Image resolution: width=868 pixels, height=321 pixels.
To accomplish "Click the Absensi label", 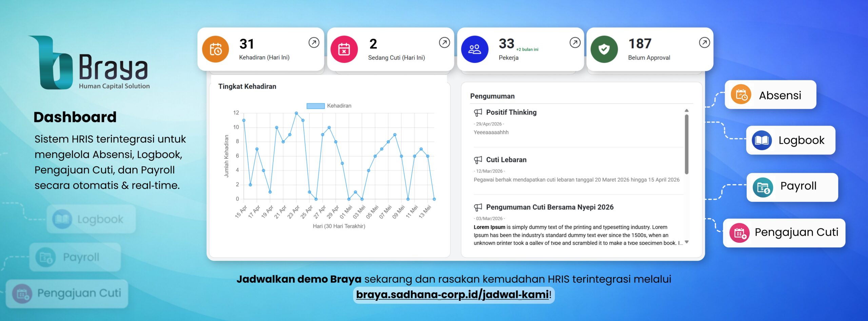I will pos(780,95).
